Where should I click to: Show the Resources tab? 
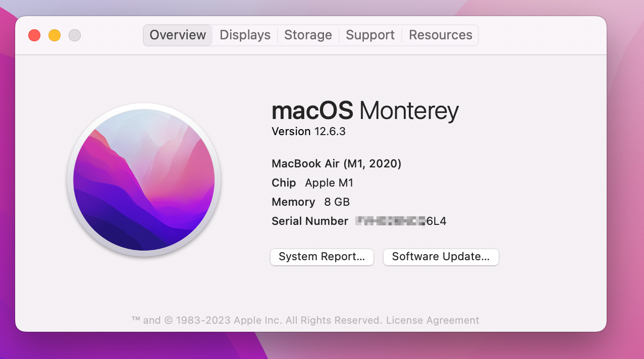tap(440, 35)
